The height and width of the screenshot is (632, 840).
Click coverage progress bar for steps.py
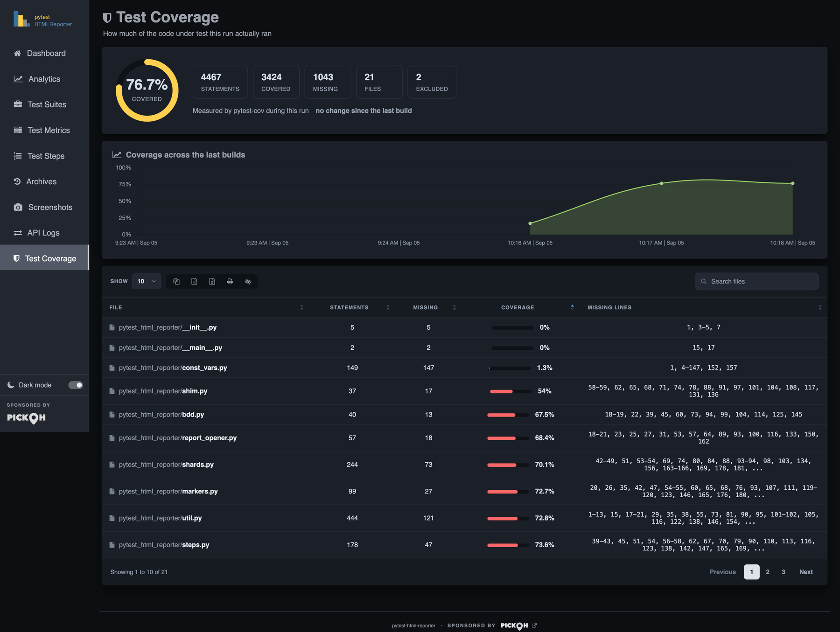pyautogui.click(x=508, y=545)
